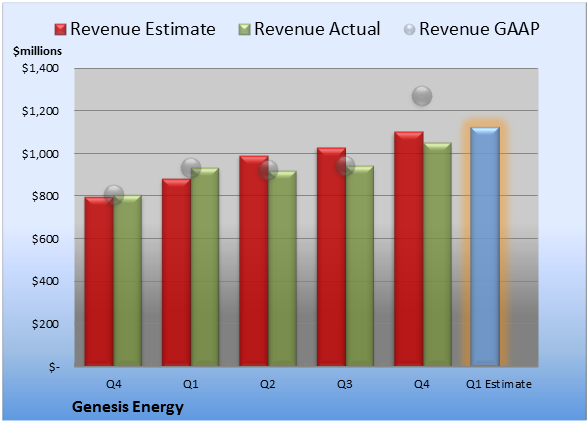Click the '$1,400' axis value

point(40,68)
